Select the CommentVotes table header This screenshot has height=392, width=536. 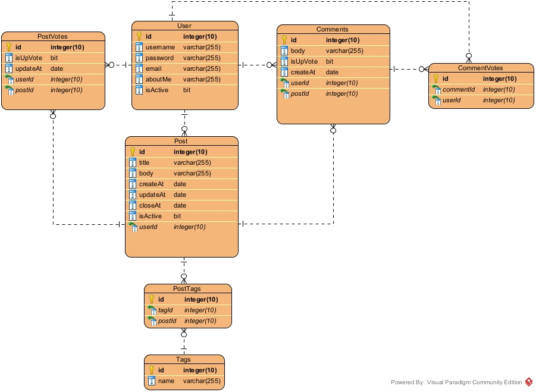click(481, 68)
